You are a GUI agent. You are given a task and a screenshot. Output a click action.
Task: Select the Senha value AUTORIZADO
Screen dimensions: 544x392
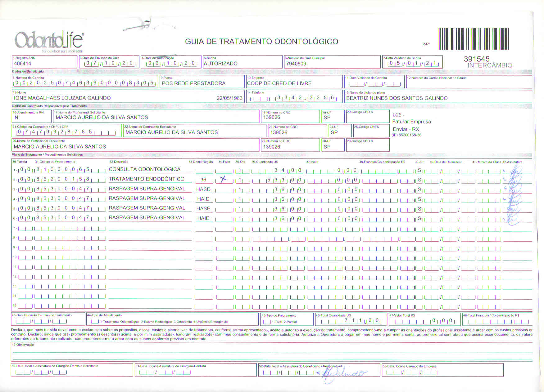[221, 64]
